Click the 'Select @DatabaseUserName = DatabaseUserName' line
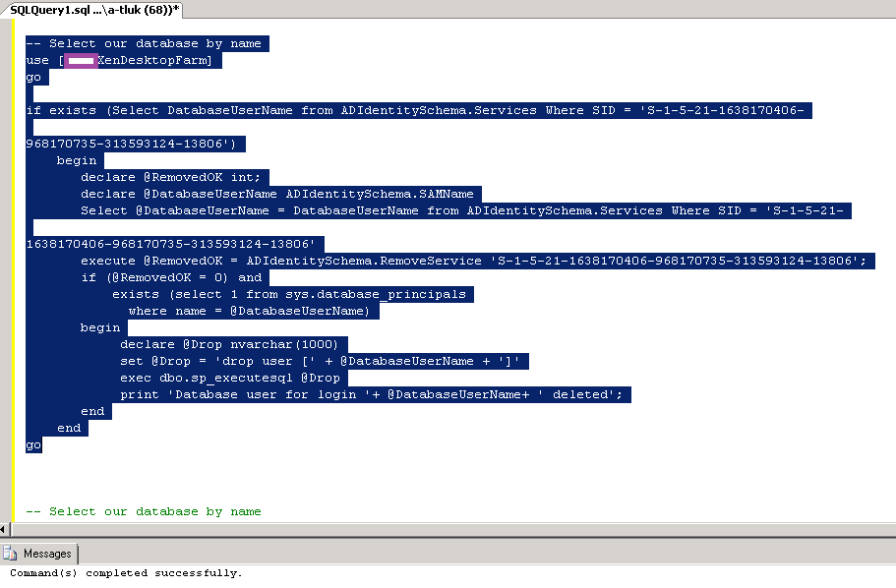This screenshot has height=588, width=896. pos(461,210)
